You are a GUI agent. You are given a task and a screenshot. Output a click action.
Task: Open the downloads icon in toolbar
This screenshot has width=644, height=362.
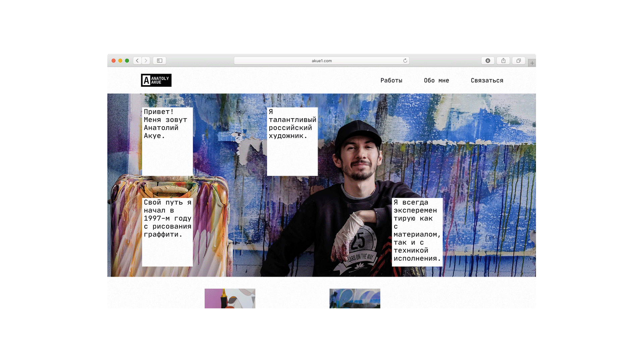488,61
